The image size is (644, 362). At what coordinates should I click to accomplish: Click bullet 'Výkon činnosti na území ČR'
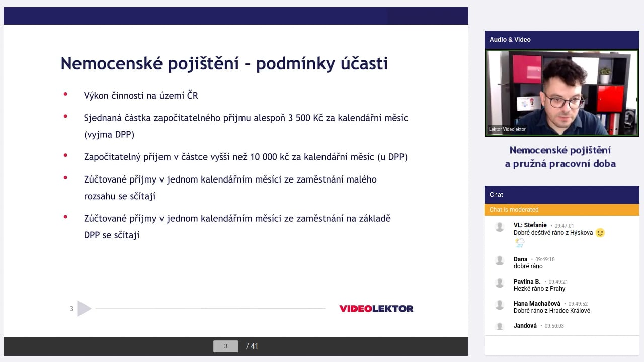pos(141,95)
